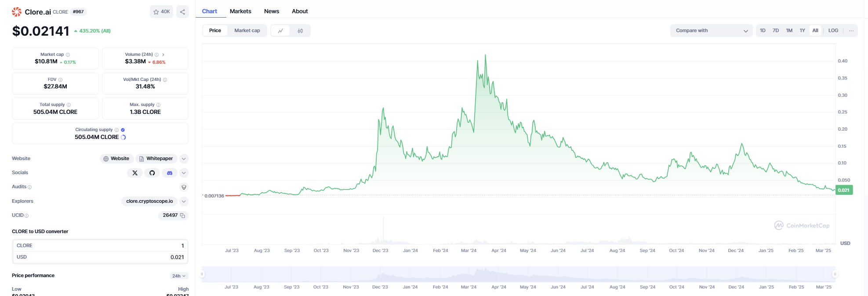Select the 1M time range
Screen dimensions: 868x296
tap(789, 31)
